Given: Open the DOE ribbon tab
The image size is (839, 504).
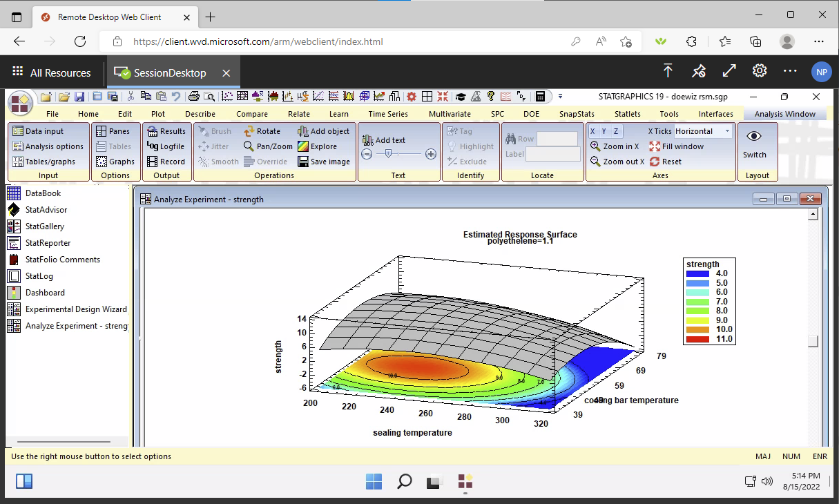Looking at the screenshot, I should click(x=531, y=114).
